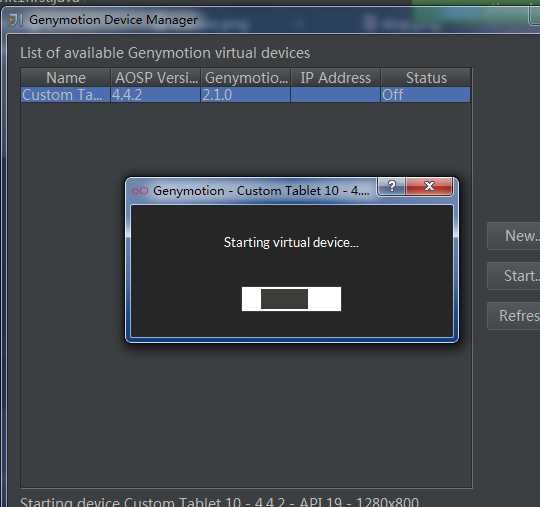
Task: Click the Status column header
Action: (426, 77)
